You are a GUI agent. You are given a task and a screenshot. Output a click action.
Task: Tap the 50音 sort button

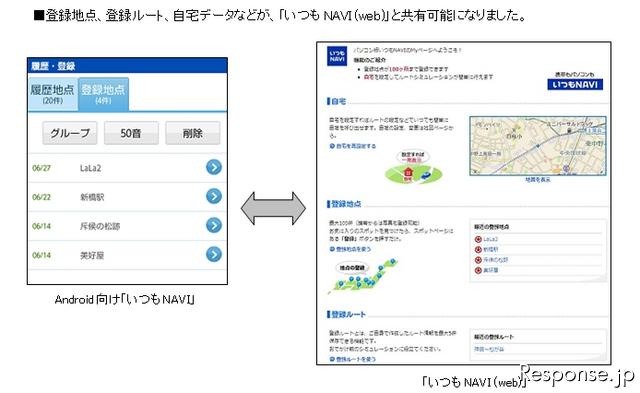[x=131, y=133]
